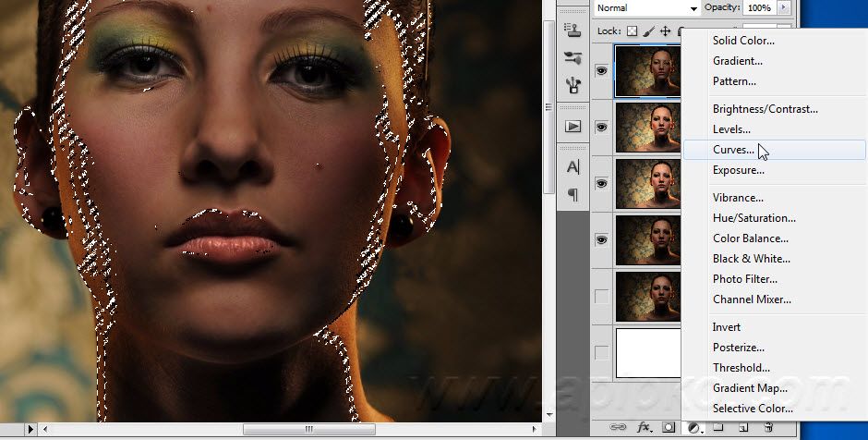The image size is (868, 440).
Task: Select the third layer thumbnail
Action: [647, 183]
